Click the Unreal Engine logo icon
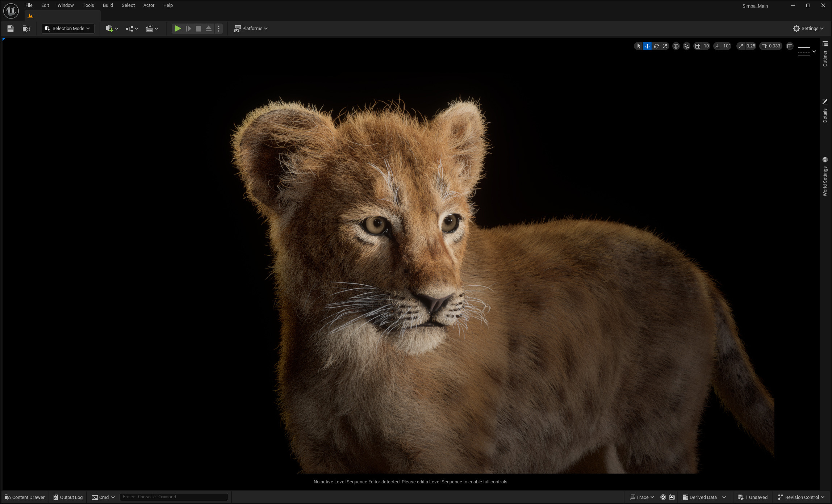Image resolution: width=832 pixels, height=504 pixels. tap(11, 11)
